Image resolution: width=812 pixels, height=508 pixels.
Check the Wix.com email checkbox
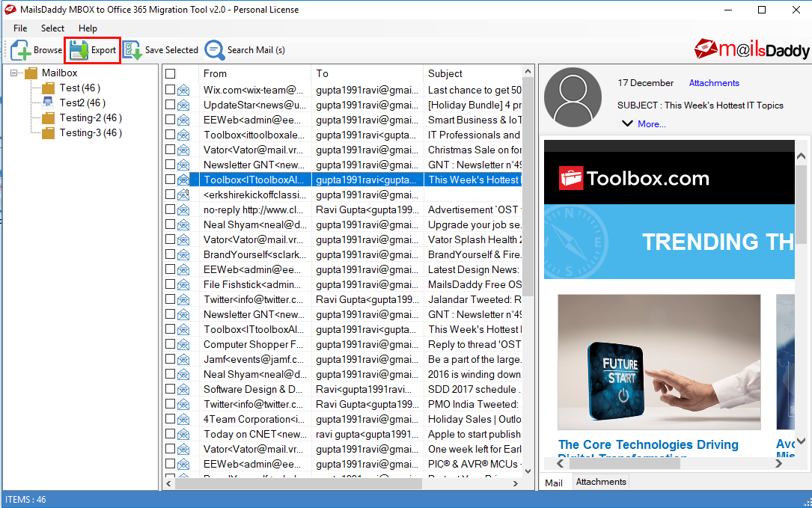[x=171, y=90]
